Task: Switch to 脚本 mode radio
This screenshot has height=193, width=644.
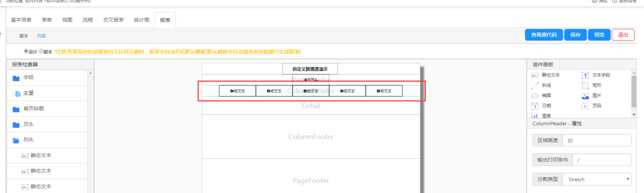Action: point(41,51)
